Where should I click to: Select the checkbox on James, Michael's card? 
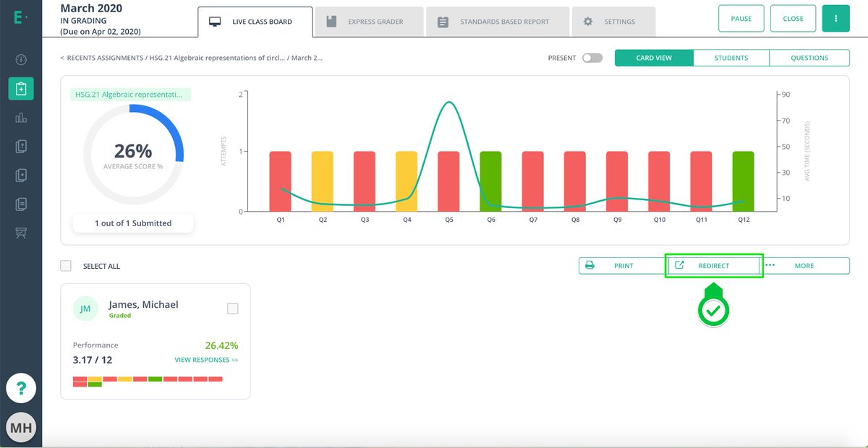(233, 308)
